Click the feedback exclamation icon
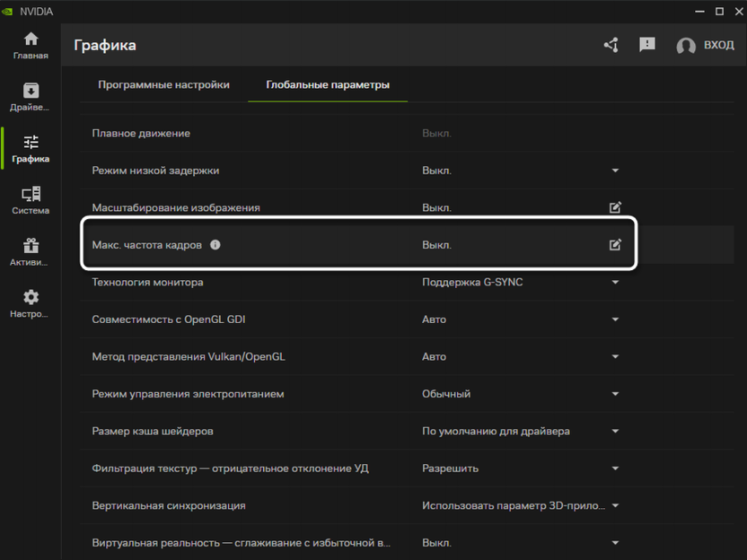This screenshot has height=560, width=747. 647,45
